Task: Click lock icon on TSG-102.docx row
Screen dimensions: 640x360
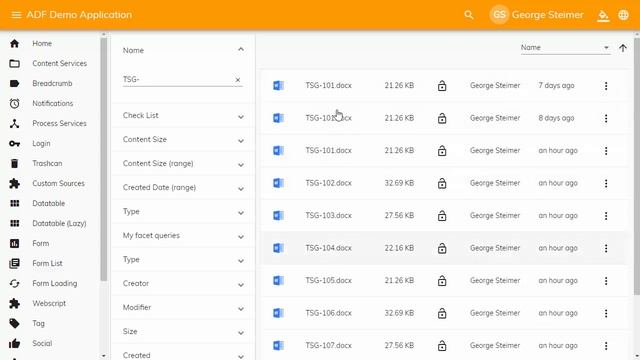Action: (442, 183)
